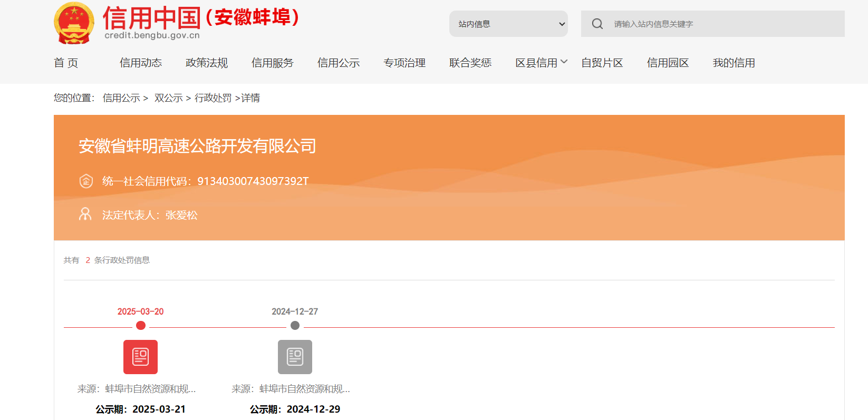Click the 信用中国(安徽蚌埠) site title
Screen dimensions: 868x420
[x=201, y=17]
